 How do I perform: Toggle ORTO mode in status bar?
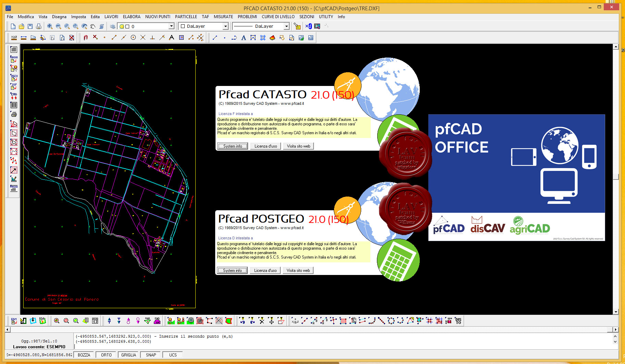[x=107, y=355]
